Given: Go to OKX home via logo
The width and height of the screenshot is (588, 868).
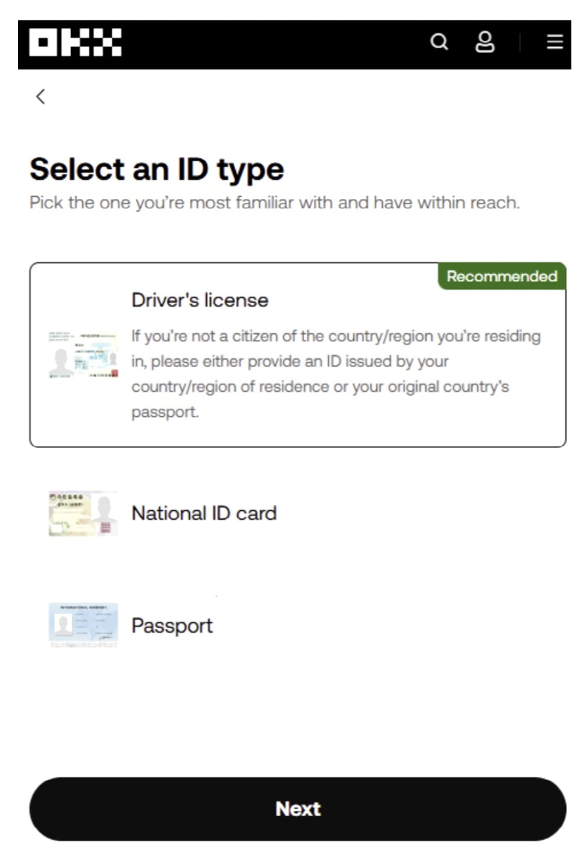Looking at the screenshot, I should [75, 43].
